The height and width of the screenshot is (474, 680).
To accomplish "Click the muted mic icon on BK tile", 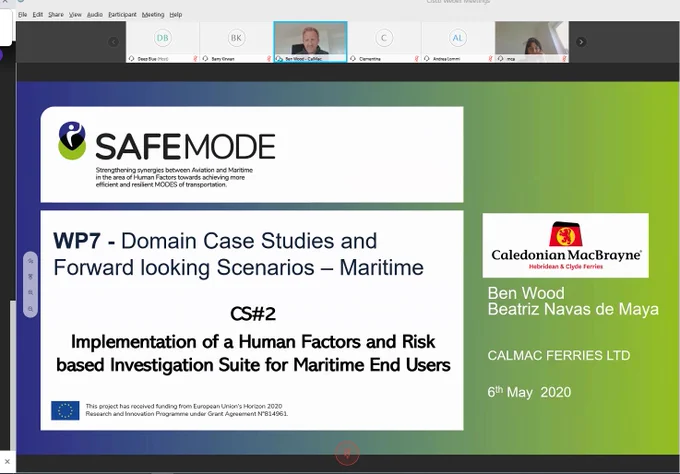I will (268, 59).
